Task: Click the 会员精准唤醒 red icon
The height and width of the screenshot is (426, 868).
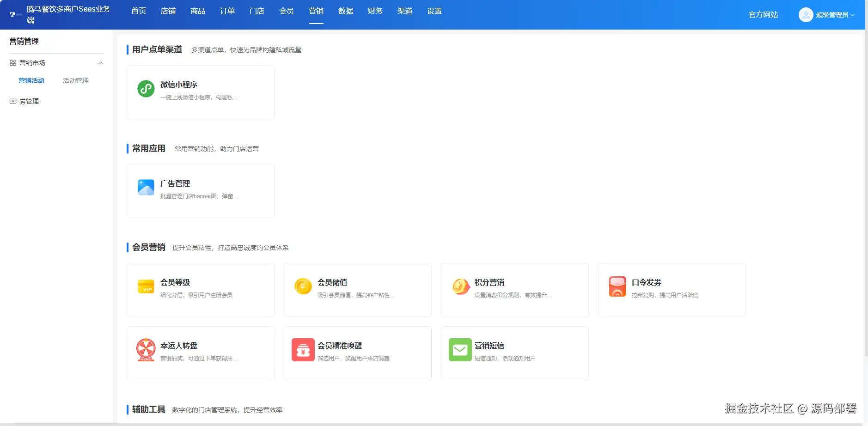Action: click(x=303, y=350)
